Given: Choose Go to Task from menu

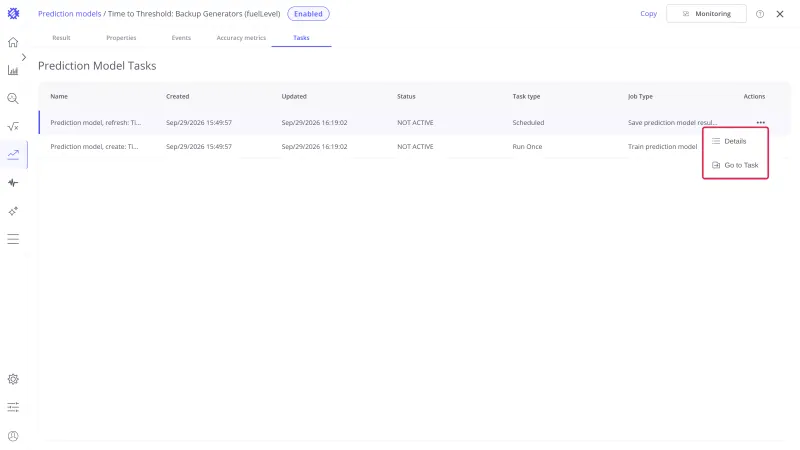Looking at the screenshot, I should click(735, 165).
